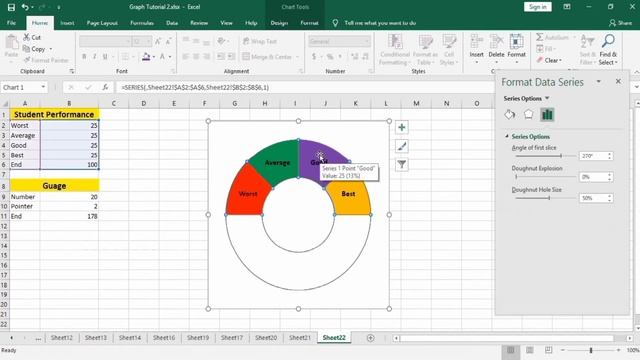Image resolution: width=640 pixels, height=360 pixels.
Task: Click the Share button
Action: click(x=620, y=23)
